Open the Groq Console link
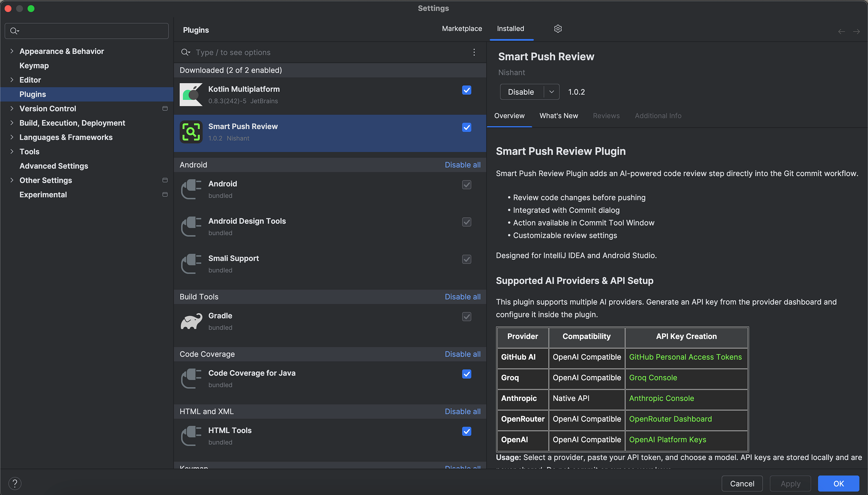Screen dimensions: 868x495 [653, 378]
